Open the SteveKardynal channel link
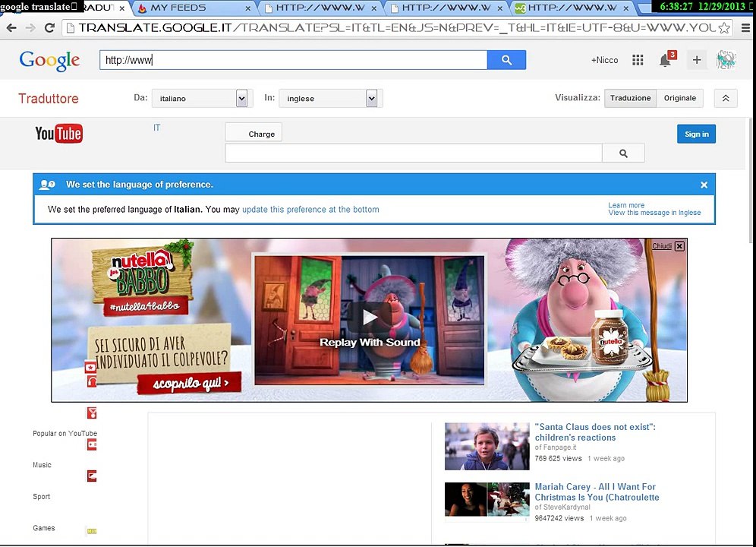Viewport: 756px width, 547px height. tap(566, 507)
